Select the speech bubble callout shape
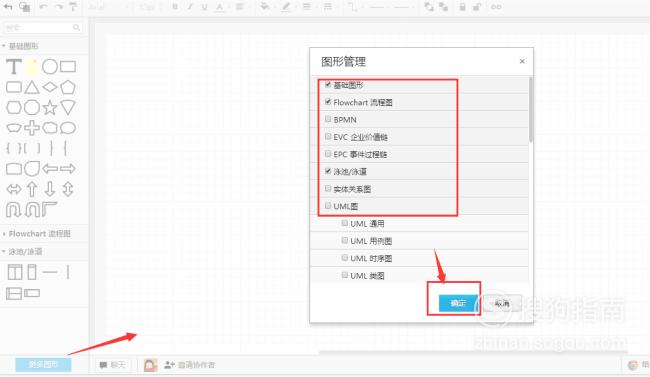This screenshot has width=650, height=377. point(68,128)
